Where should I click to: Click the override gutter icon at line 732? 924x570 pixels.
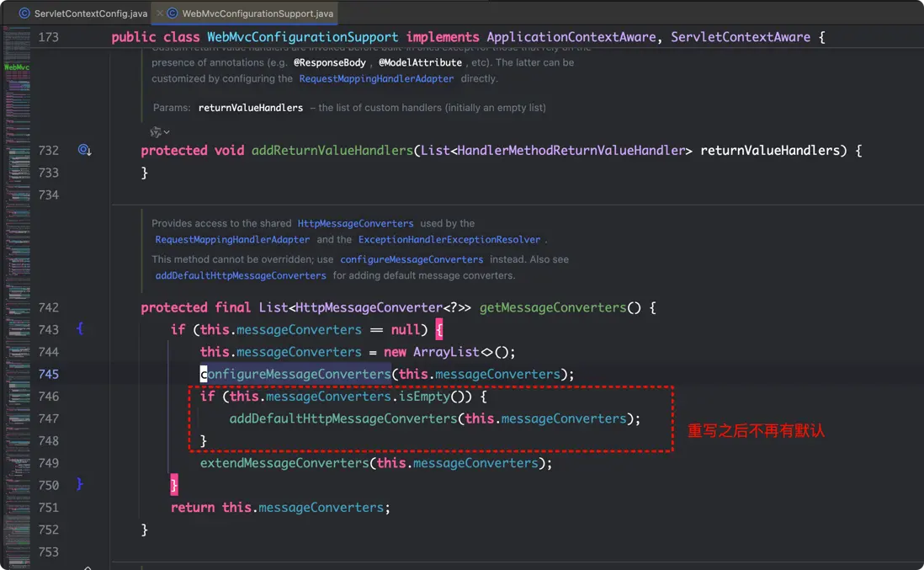[84, 150]
